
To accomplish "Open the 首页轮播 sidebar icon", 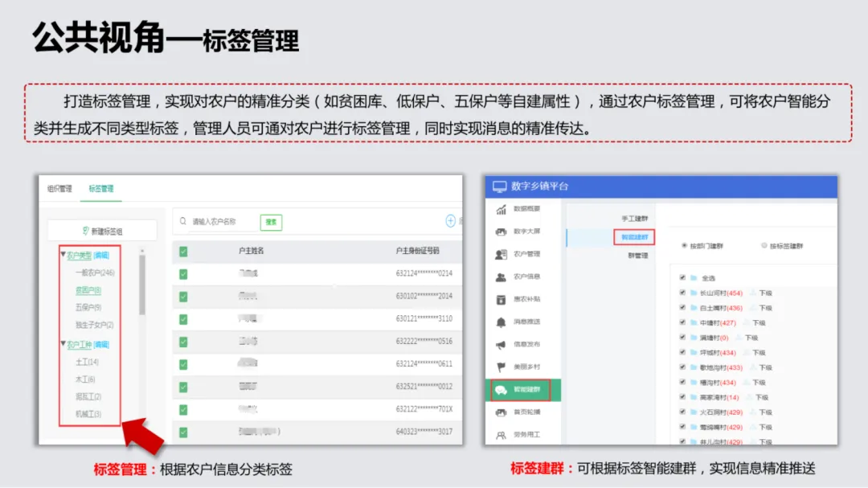I will click(501, 412).
